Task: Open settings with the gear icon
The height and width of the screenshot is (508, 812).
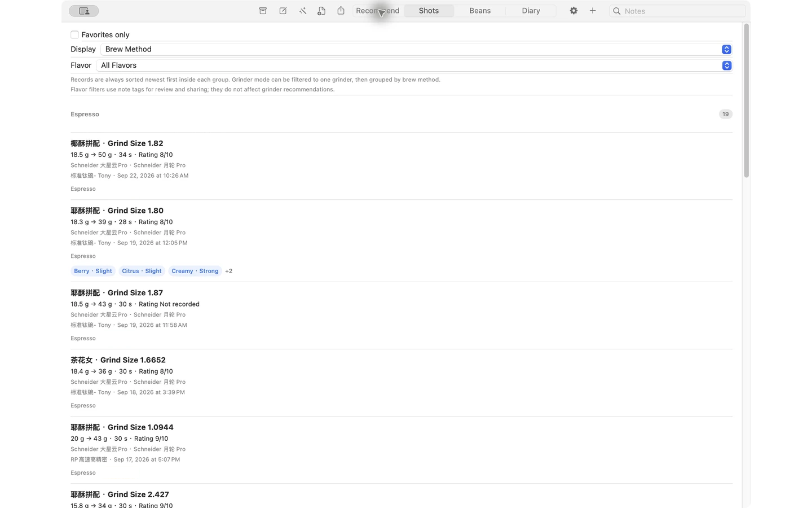Action: 573,11
